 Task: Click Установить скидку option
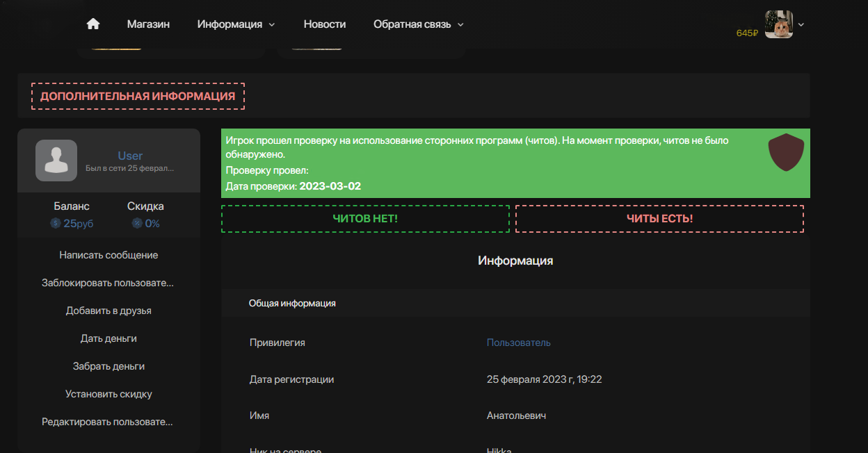[x=108, y=394]
